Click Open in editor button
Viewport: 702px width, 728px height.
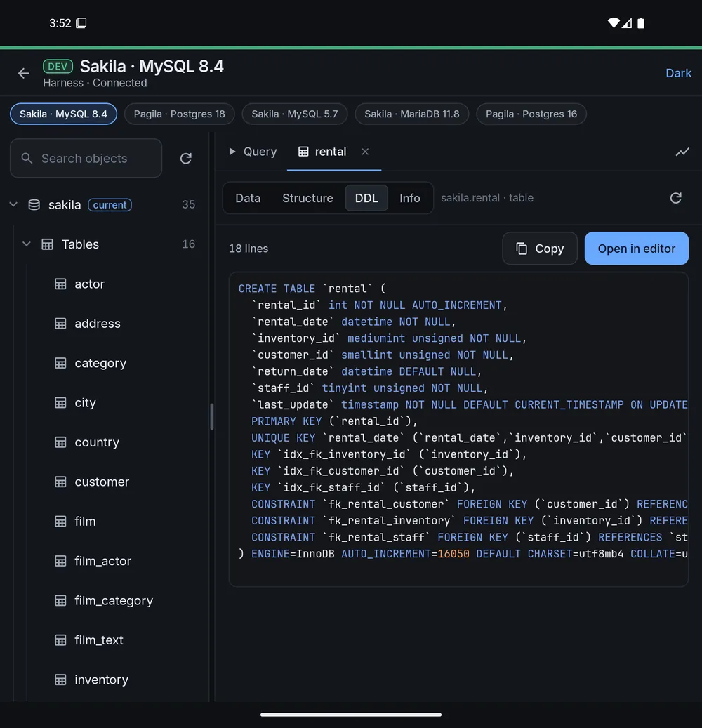click(x=636, y=249)
